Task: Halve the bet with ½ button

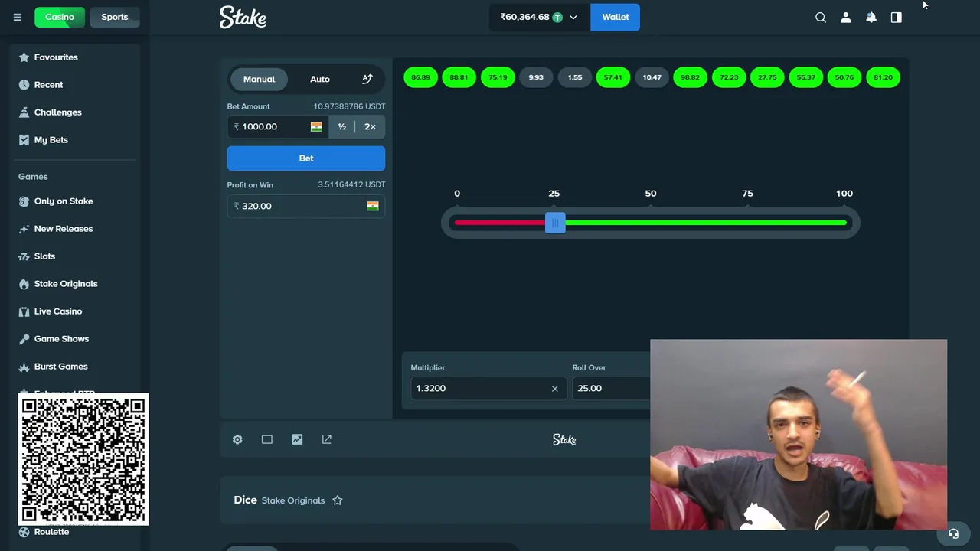Action: coord(342,126)
